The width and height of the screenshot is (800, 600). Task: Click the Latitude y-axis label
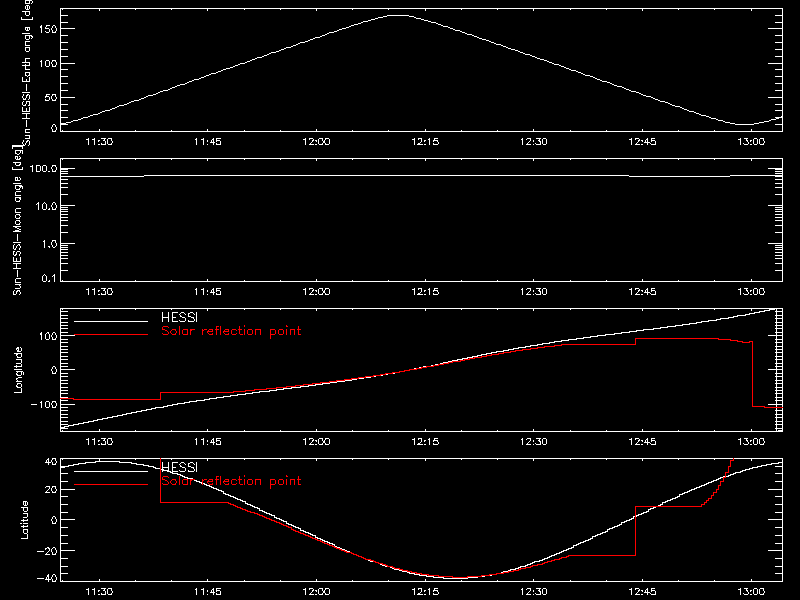pyautogui.click(x=24, y=519)
